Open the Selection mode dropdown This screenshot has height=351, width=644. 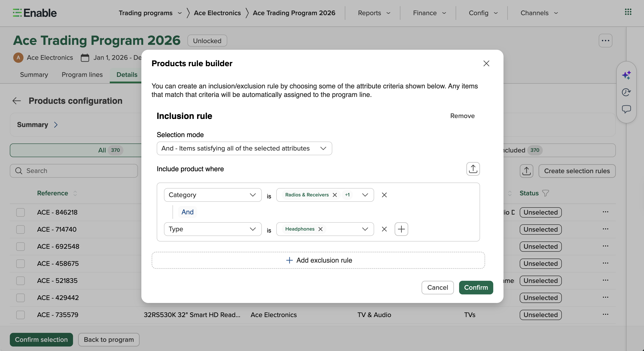click(x=244, y=148)
